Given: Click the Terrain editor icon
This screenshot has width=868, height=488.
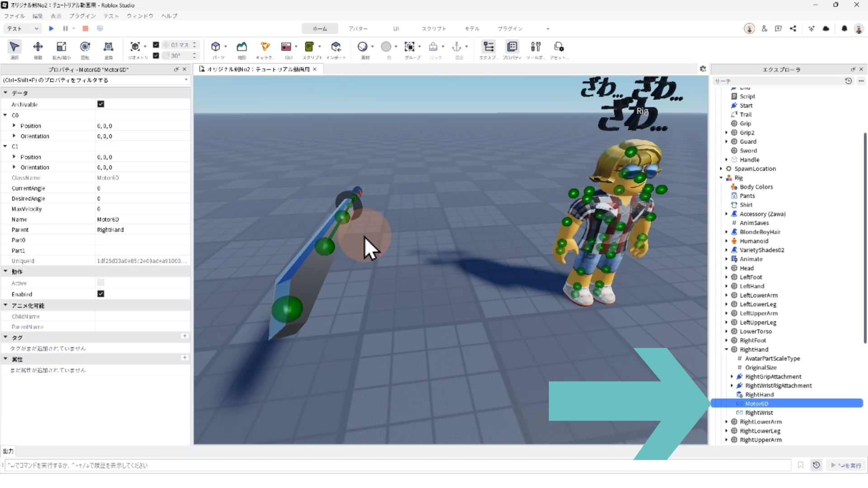Looking at the screenshot, I should click(242, 47).
